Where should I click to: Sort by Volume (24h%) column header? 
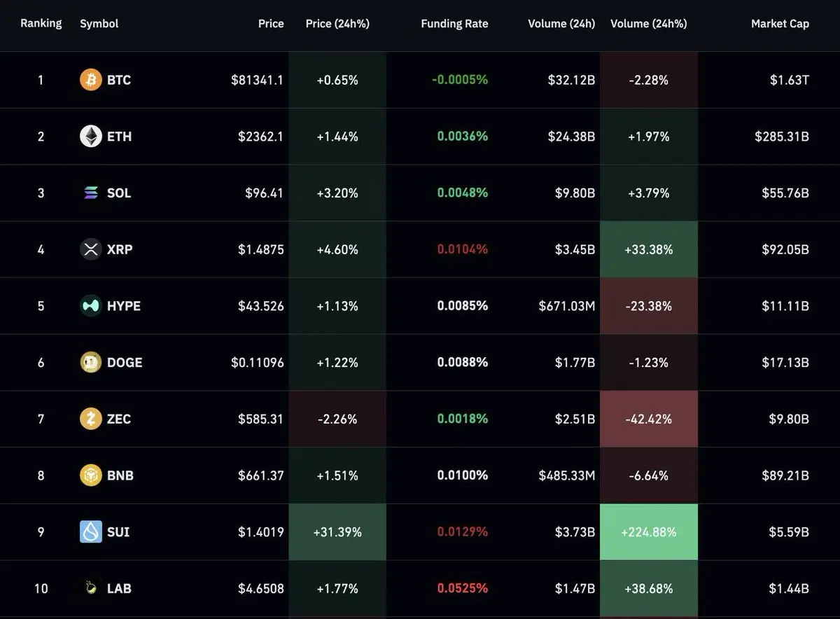649,24
